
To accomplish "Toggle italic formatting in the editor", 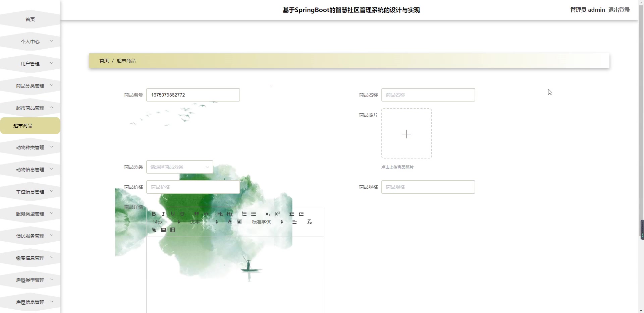I will [163, 214].
